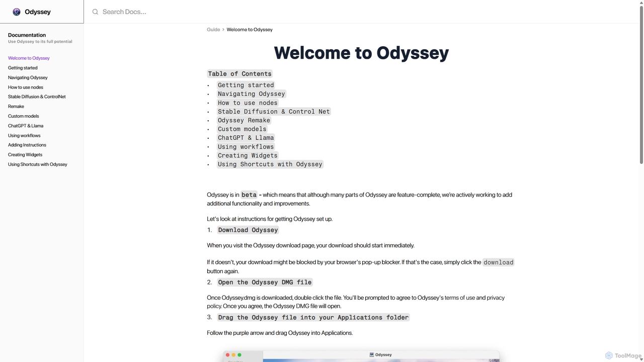Open Stable Diffusion & ControlNet sidebar item
This screenshot has width=644, height=362.
pos(37,97)
